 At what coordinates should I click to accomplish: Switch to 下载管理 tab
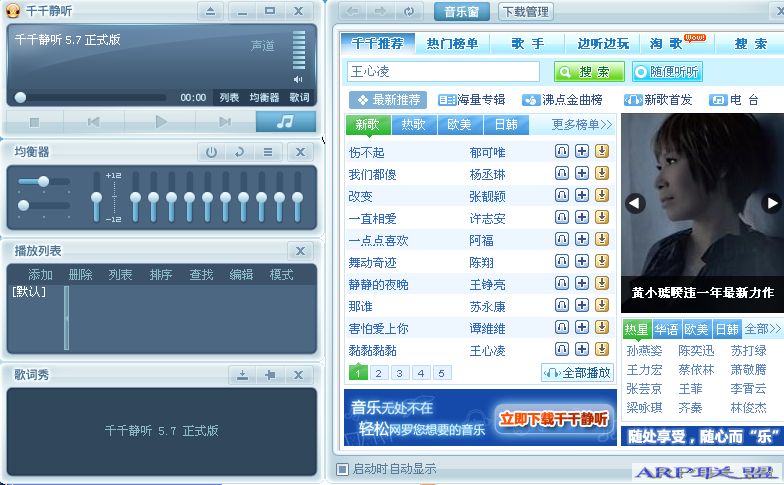pyautogui.click(x=526, y=11)
